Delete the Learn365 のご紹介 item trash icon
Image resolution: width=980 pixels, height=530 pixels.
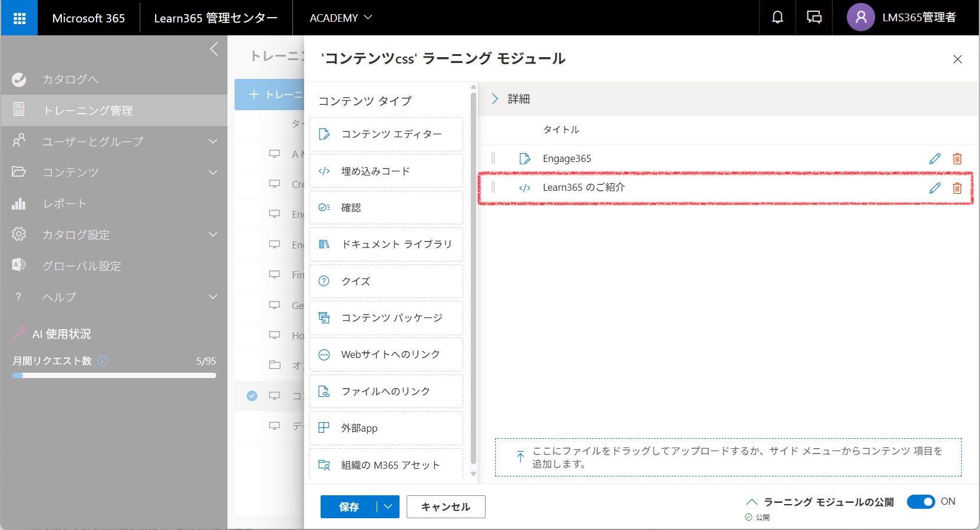[x=957, y=188]
